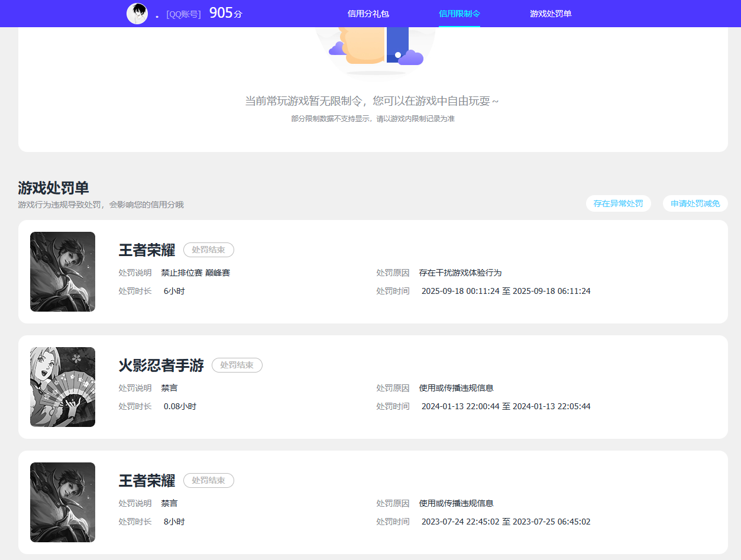Click 王者荣耀 title with 6小时 penalty

point(147,250)
